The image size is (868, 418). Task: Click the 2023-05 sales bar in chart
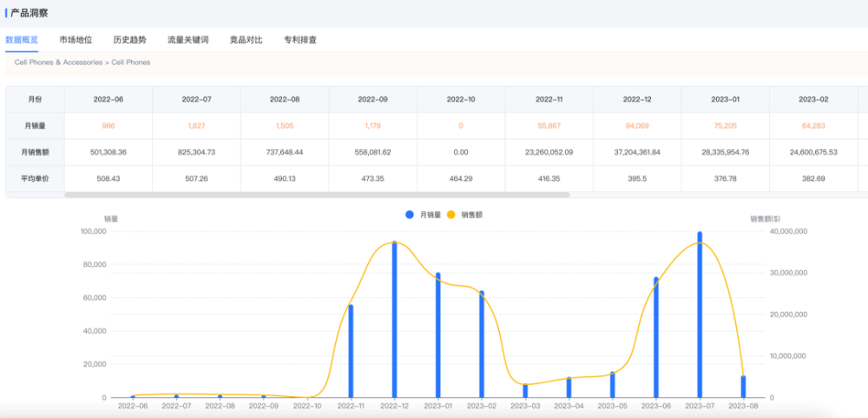pos(612,385)
